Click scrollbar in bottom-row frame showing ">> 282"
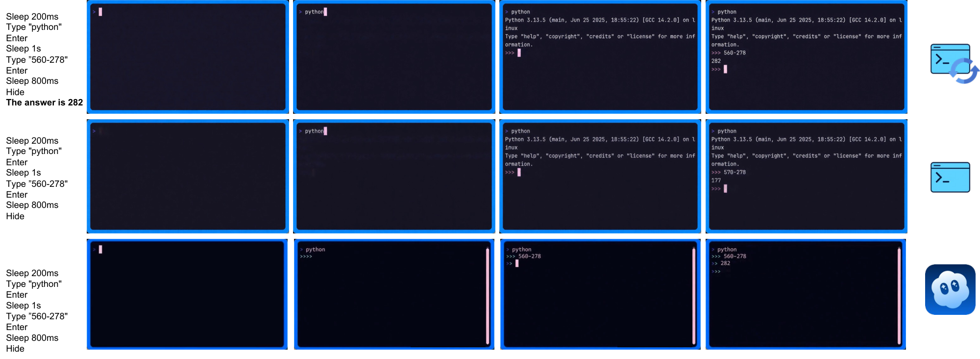The height and width of the screenshot is (359, 980). [x=899, y=296]
